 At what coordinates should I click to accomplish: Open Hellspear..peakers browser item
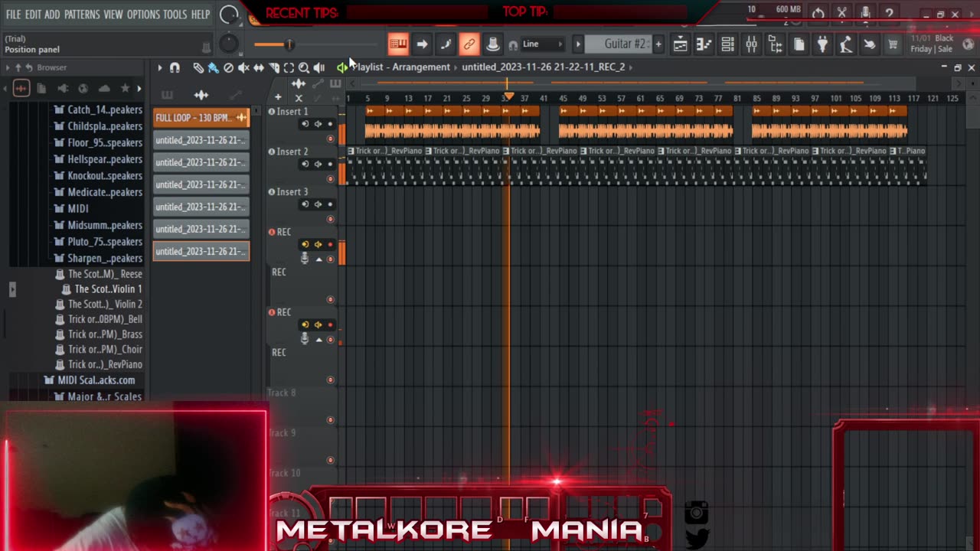point(97,159)
